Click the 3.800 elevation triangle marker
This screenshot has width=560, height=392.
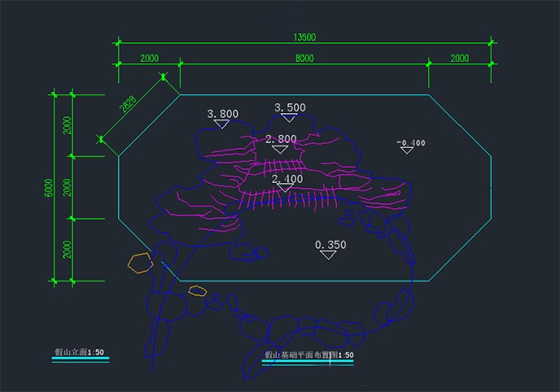click(x=222, y=124)
